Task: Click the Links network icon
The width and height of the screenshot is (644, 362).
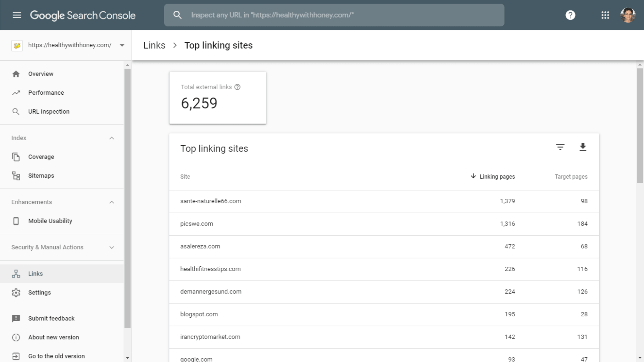Action: click(x=16, y=274)
